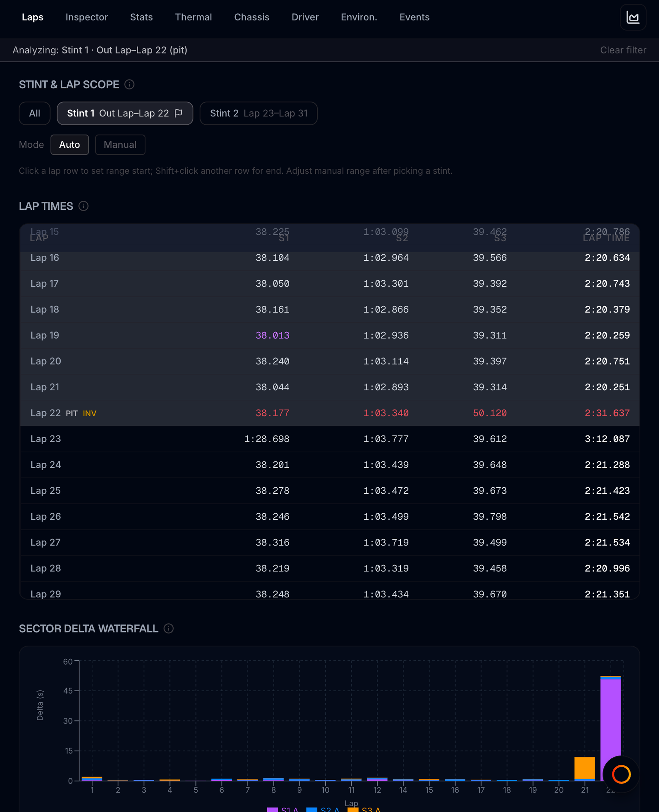Show info for Stint & Lap Scope
This screenshot has height=812, width=659.
pyautogui.click(x=129, y=84)
